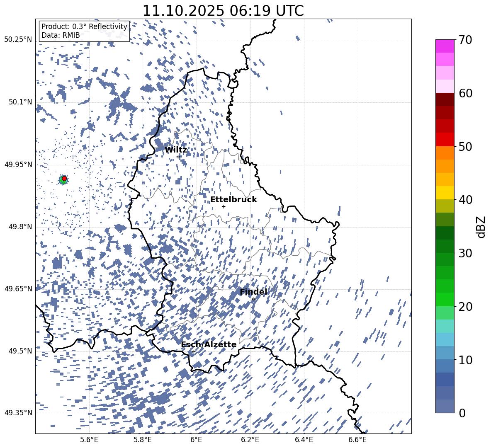The height and width of the screenshot is (448, 491).
Task: Click the orange 50 dBZ colorbar segment
Action: (x=445, y=153)
